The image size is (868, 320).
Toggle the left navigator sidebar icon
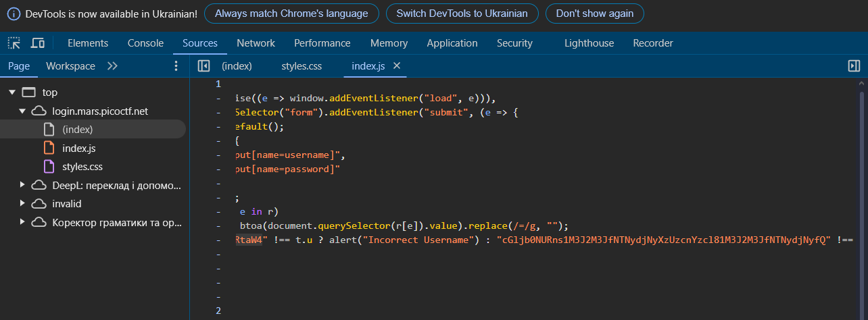pyautogui.click(x=203, y=66)
